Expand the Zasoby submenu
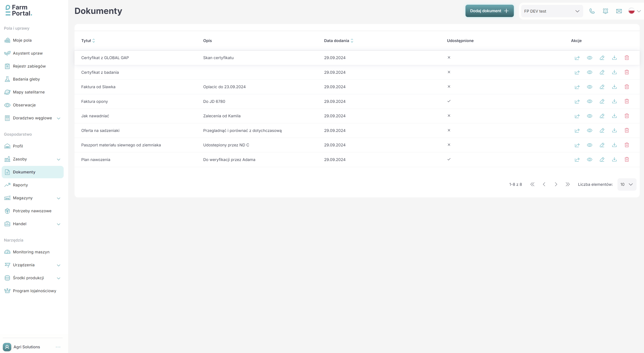This screenshot has width=644, height=353. (x=59, y=159)
